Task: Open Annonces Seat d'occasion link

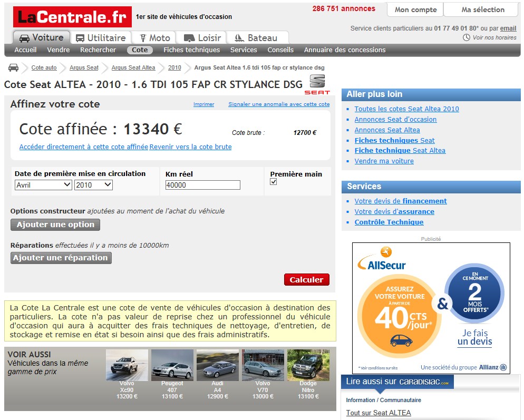Action: pos(395,119)
